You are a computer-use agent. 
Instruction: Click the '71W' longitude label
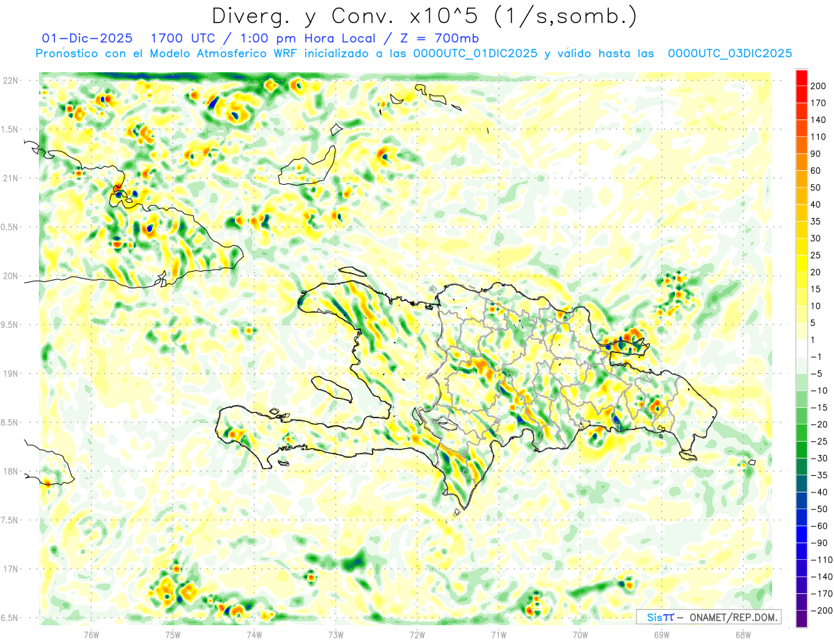(x=498, y=634)
